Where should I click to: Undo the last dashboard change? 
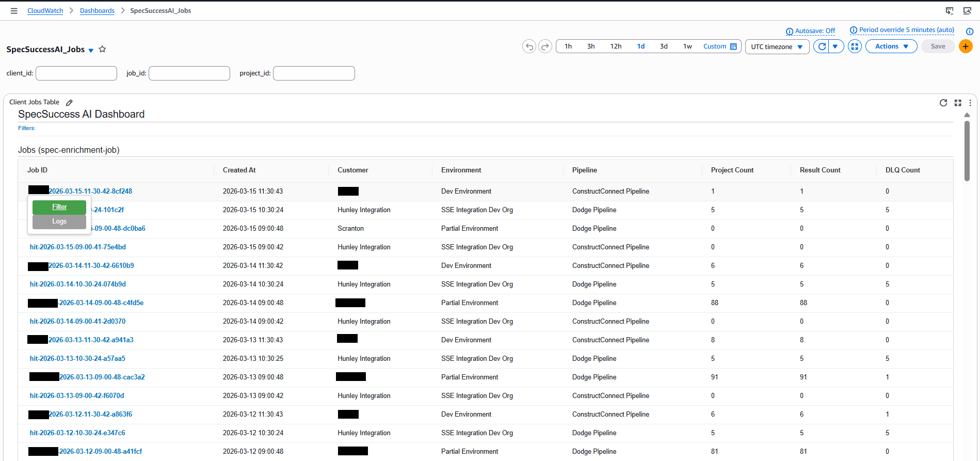click(x=529, y=46)
